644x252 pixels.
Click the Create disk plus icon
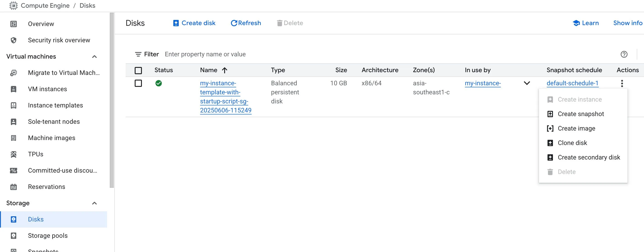(x=176, y=23)
